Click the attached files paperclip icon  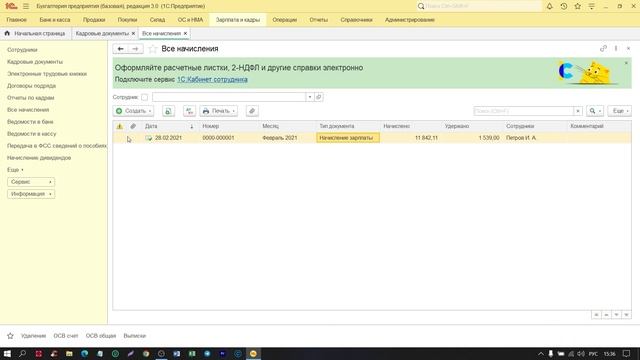(x=252, y=111)
